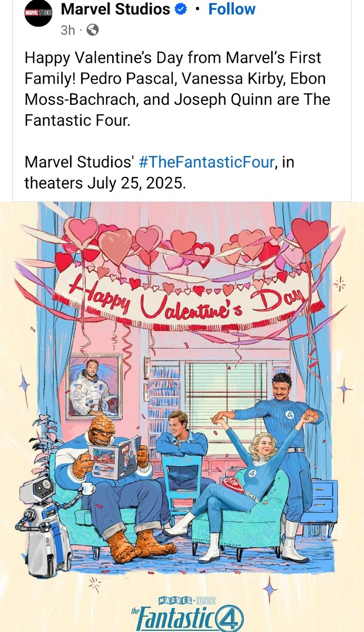
Task: Tap the globe public audience icon
Action: pyautogui.click(x=92, y=30)
